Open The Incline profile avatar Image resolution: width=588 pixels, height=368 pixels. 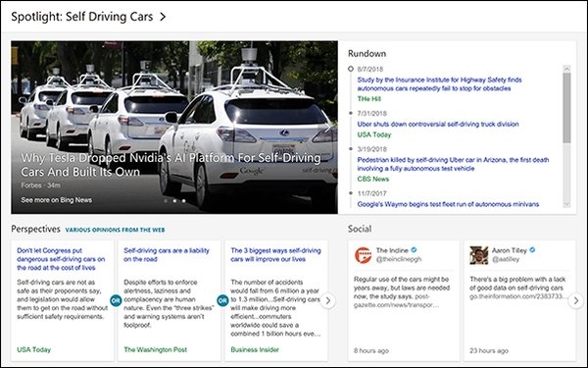tap(363, 255)
